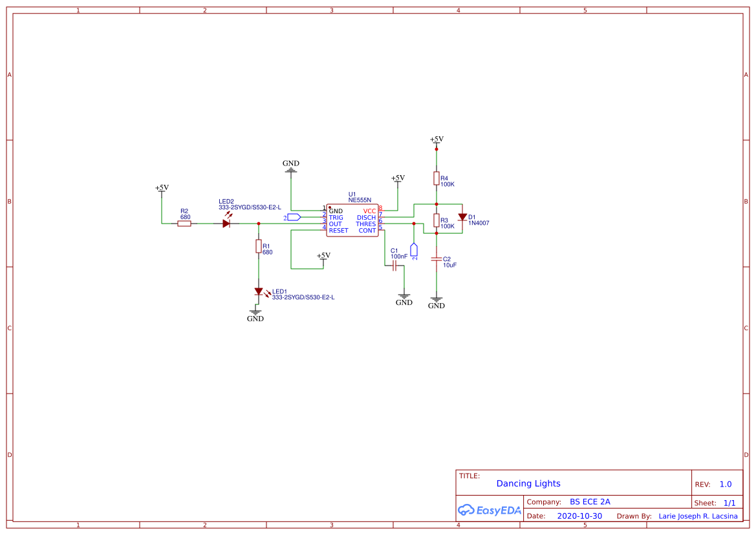Select the LED2 symbol on the left
Viewport: 756px width, 535px height.
pyautogui.click(x=228, y=222)
